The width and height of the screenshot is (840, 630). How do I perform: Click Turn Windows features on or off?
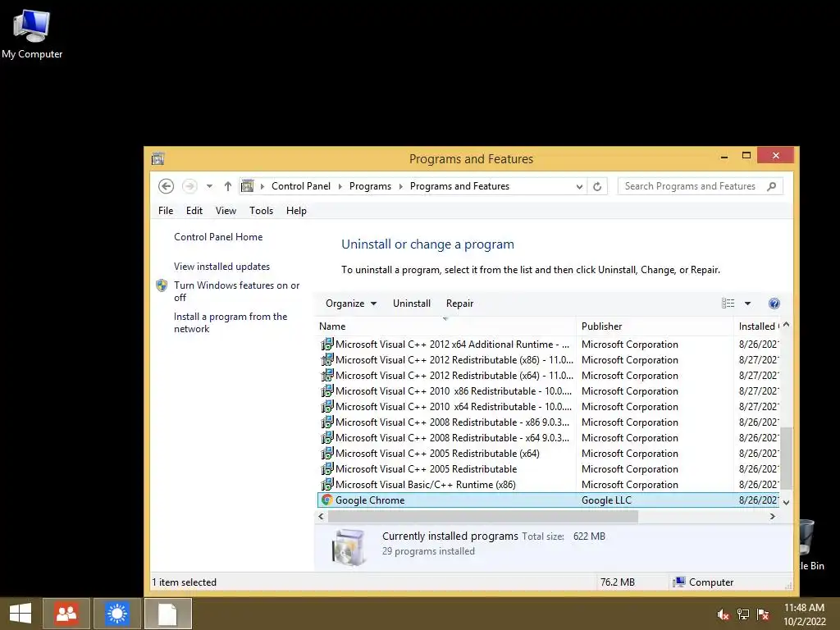click(236, 291)
